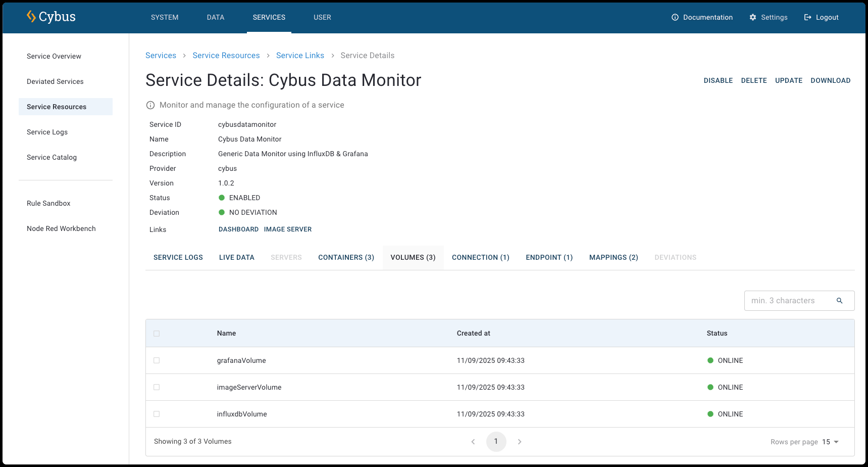This screenshot has width=868, height=467.
Task: Open the MAPPINGS (2) tab
Action: (614, 257)
